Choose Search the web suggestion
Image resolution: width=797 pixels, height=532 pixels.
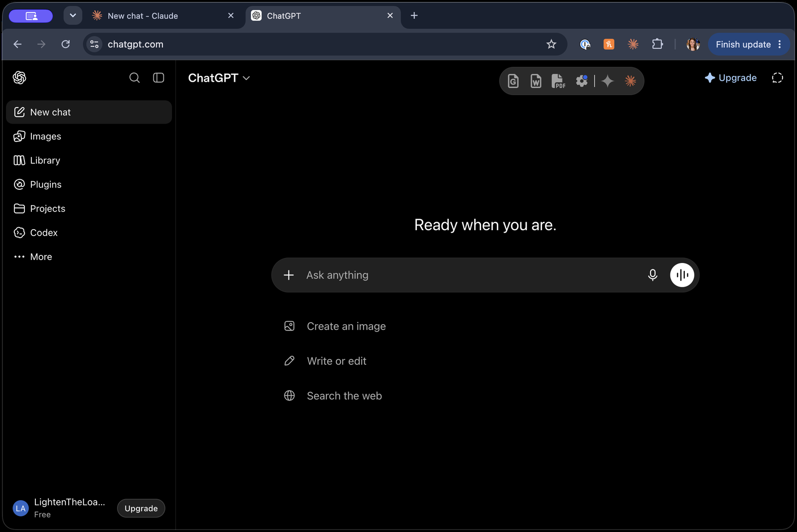[344, 396]
